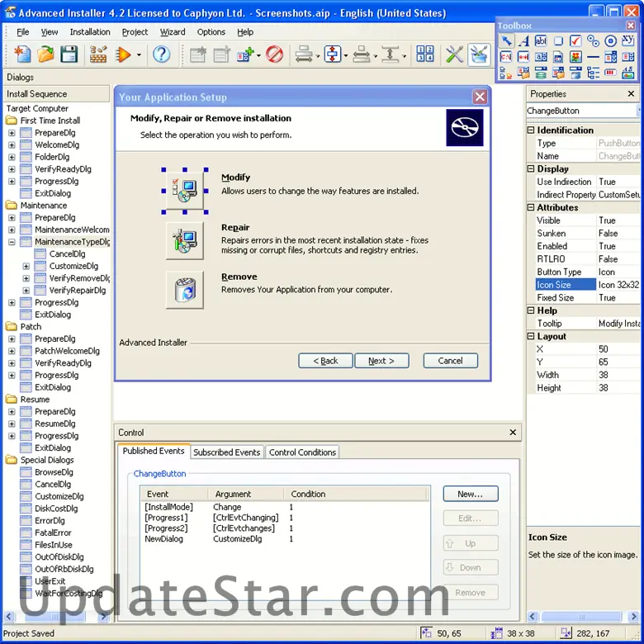The height and width of the screenshot is (644, 644).
Task: Switch to the Control Conditions tab
Action: coord(302,452)
